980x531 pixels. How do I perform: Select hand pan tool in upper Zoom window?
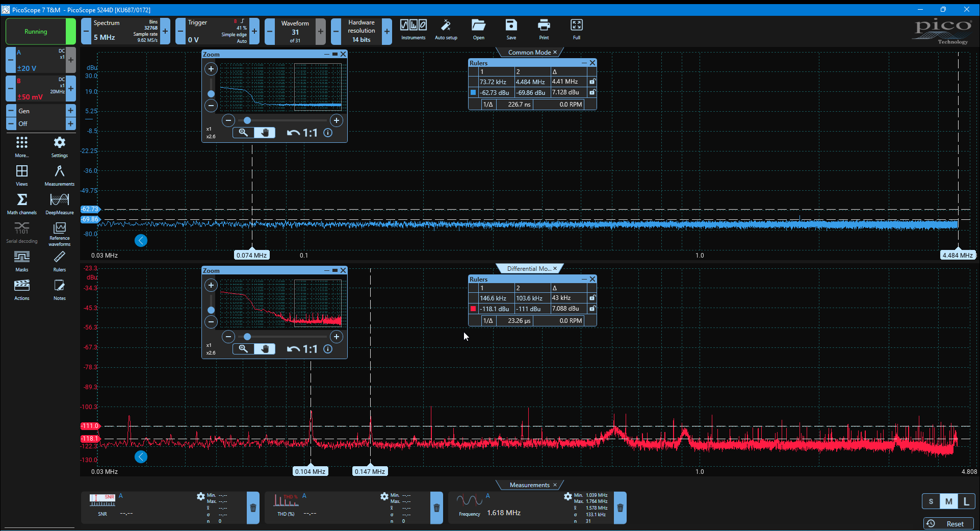coord(265,133)
